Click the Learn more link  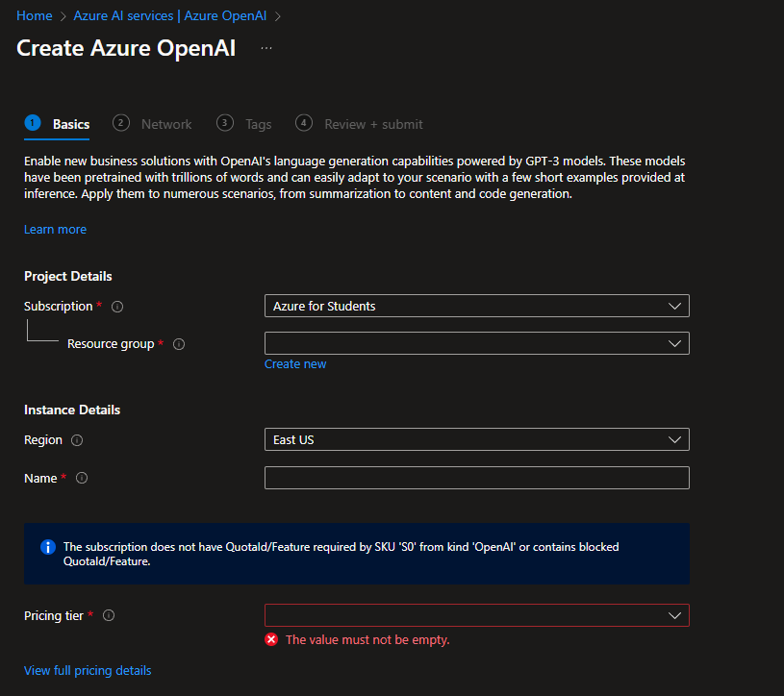pos(55,229)
